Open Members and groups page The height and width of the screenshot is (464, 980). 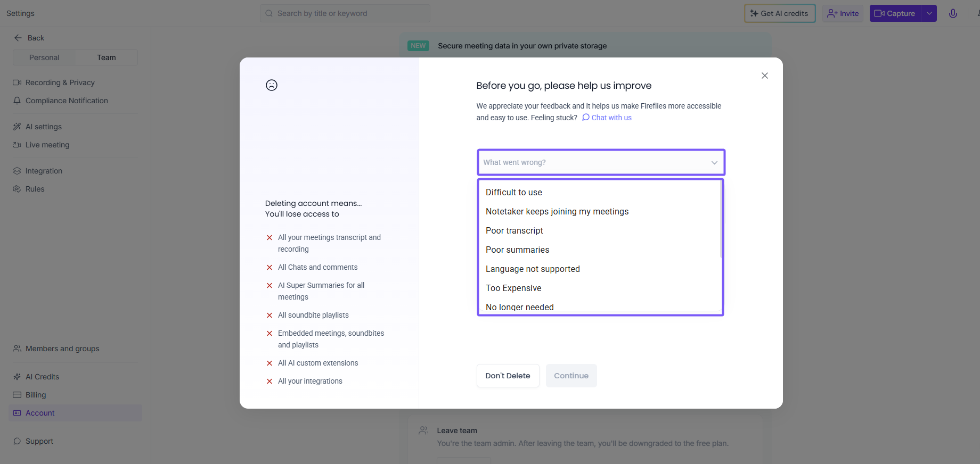[62, 349]
